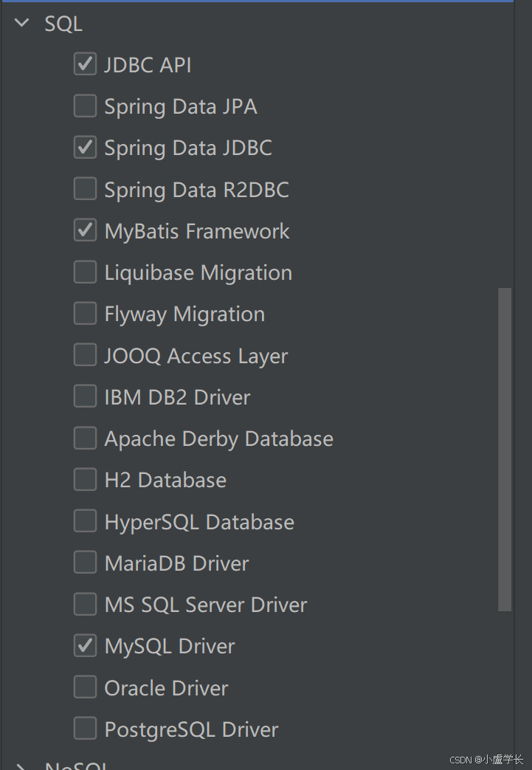This screenshot has width=532, height=770.
Task: Uncheck the JDBC API checkbox
Action: click(85, 63)
